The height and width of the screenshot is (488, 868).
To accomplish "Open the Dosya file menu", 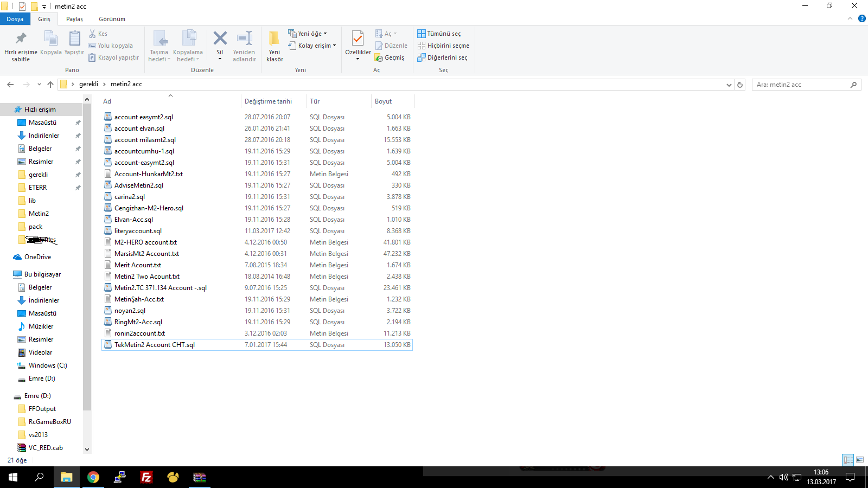I will coord(15,19).
